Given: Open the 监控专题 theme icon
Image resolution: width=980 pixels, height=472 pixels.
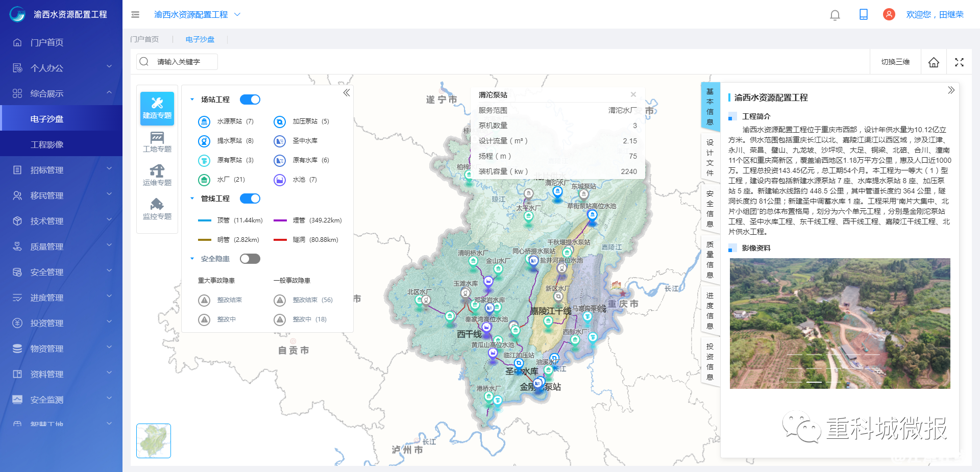Looking at the screenshot, I should (x=157, y=209).
